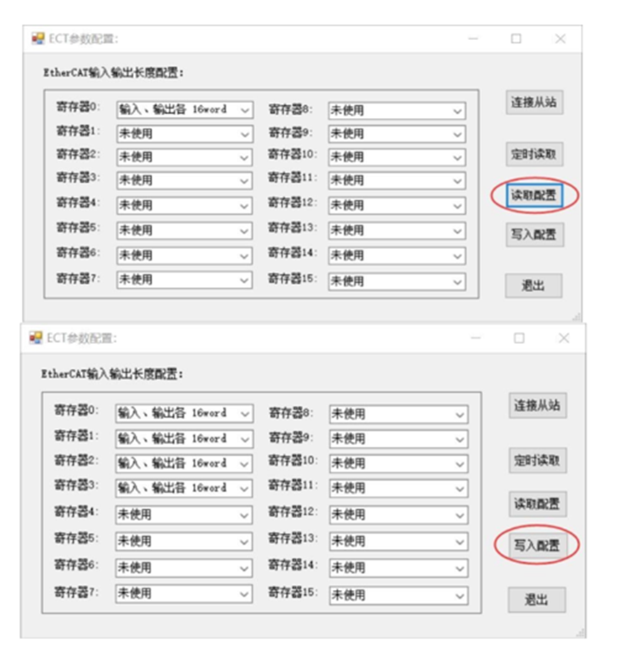This screenshot has width=638, height=672.
Task: Open 寄存器13 dropdown in lower window
Action: (398, 541)
